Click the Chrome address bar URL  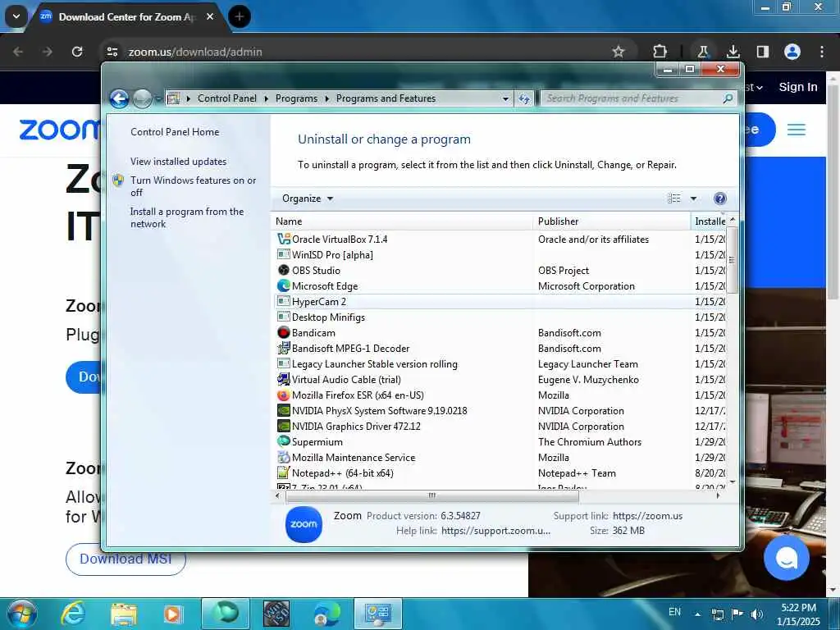[195, 52]
